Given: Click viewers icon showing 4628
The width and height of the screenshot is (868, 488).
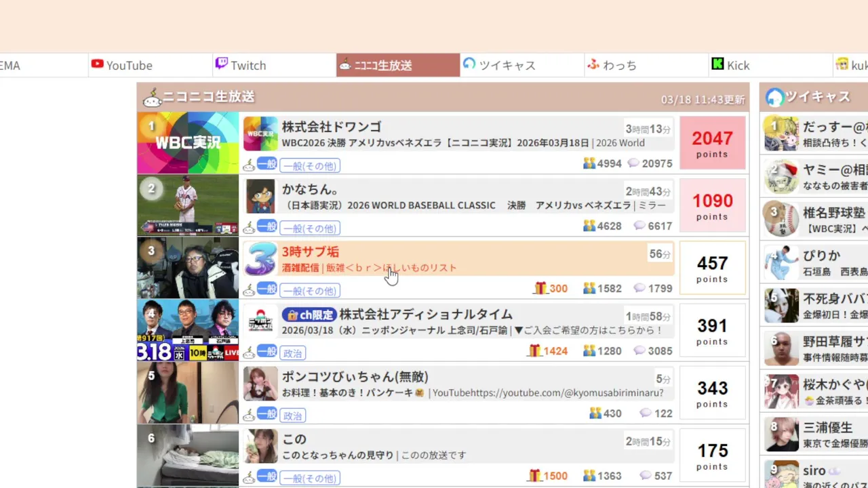Looking at the screenshot, I should click(x=589, y=226).
